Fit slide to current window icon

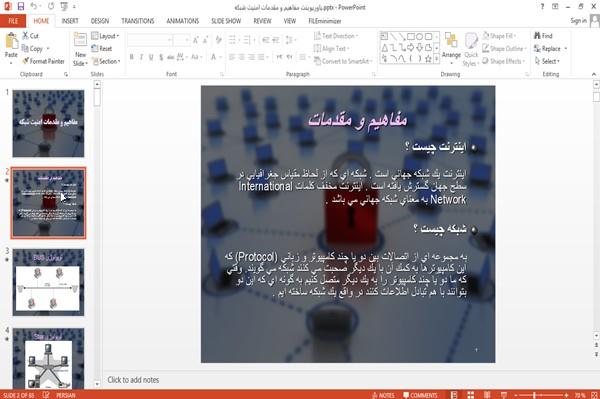tap(594, 395)
